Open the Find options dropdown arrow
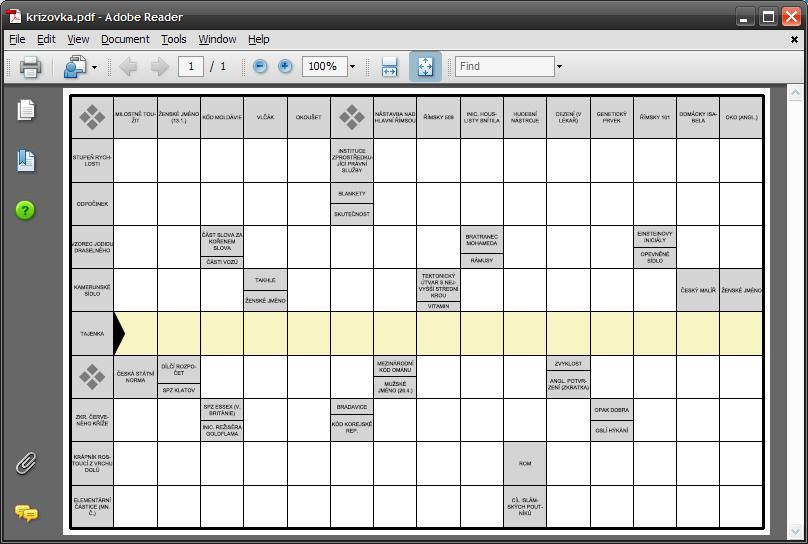 click(x=559, y=66)
